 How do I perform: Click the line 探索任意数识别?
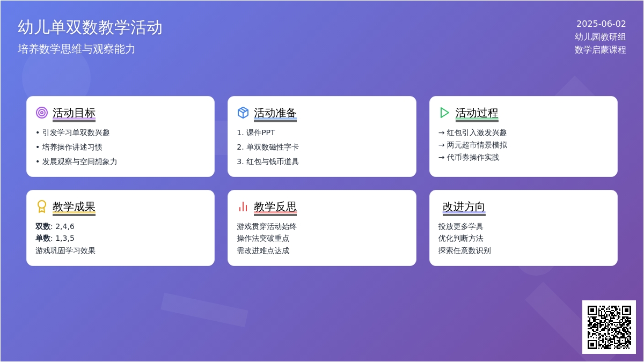click(465, 250)
